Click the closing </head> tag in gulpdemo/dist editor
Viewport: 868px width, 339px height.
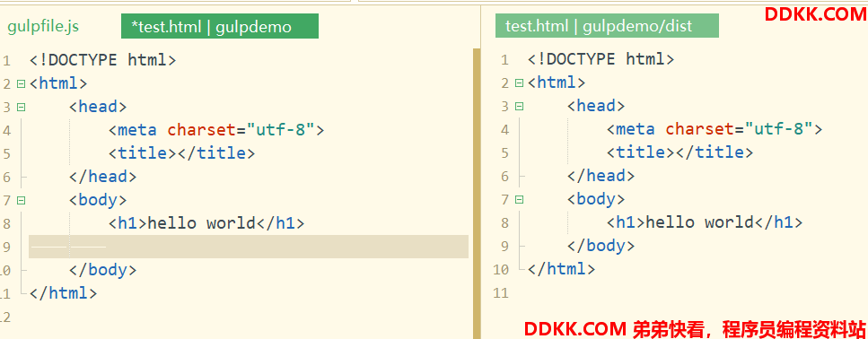click(601, 176)
